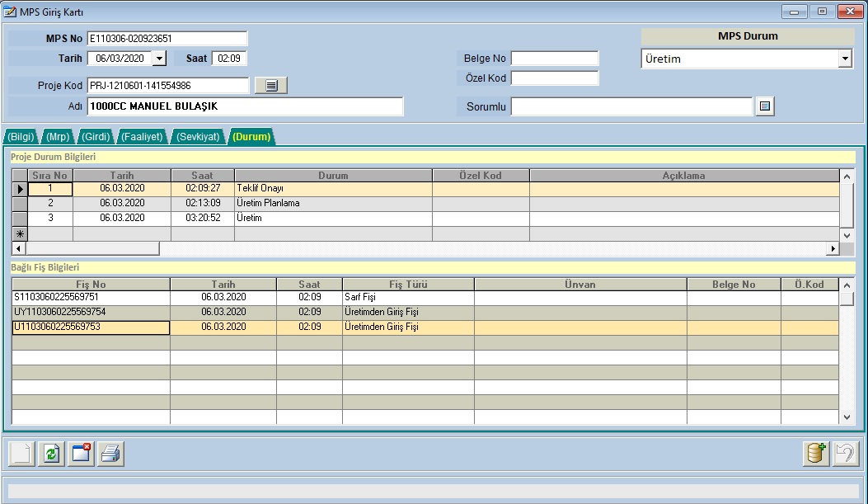Click the Proje Kod input field
The width and height of the screenshot is (868, 504).
coord(168,85)
